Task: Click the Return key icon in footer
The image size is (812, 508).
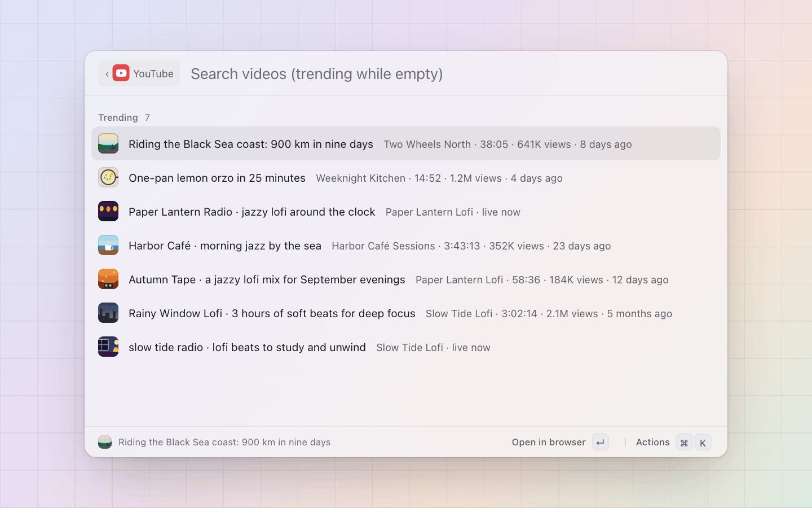Action: click(x=601, y=443)
